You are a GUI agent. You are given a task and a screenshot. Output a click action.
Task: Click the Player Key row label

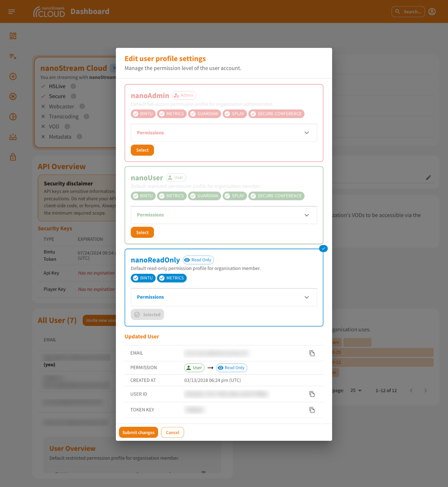(x=55, y=289)
